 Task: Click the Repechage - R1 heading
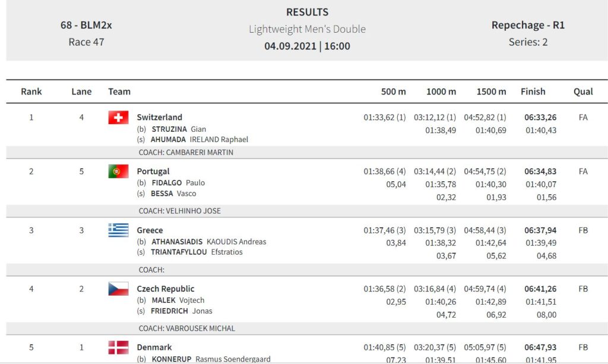528,26
